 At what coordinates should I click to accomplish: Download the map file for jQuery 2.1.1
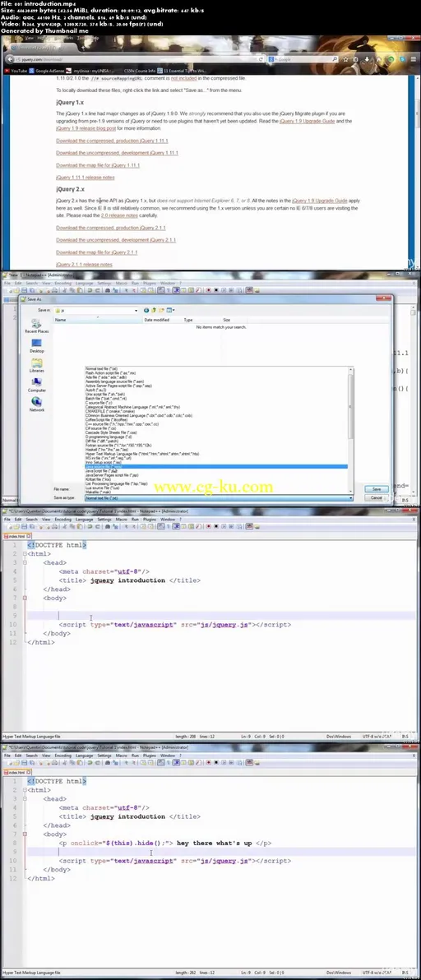pyautogui.click(x=96, y=252)
